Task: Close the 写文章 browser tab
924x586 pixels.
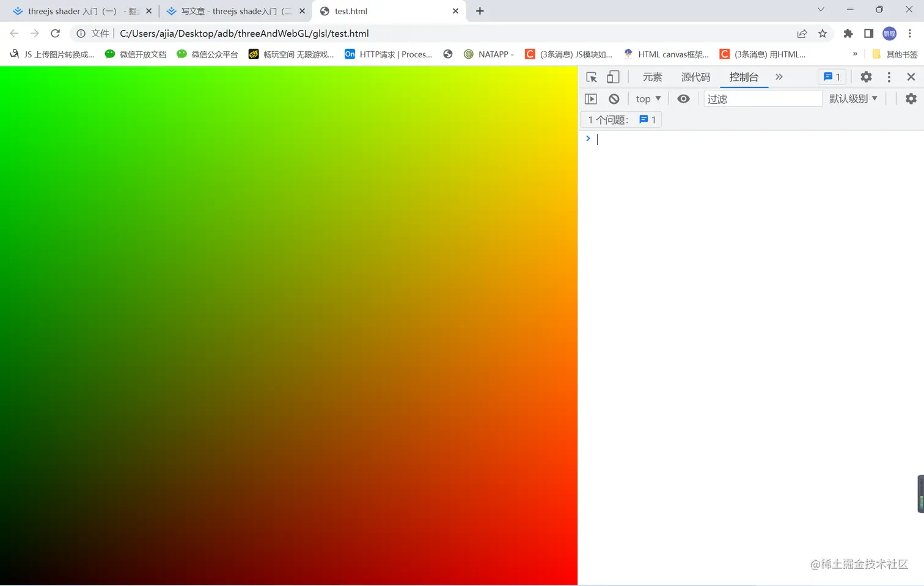Action: tap(302, 11)
